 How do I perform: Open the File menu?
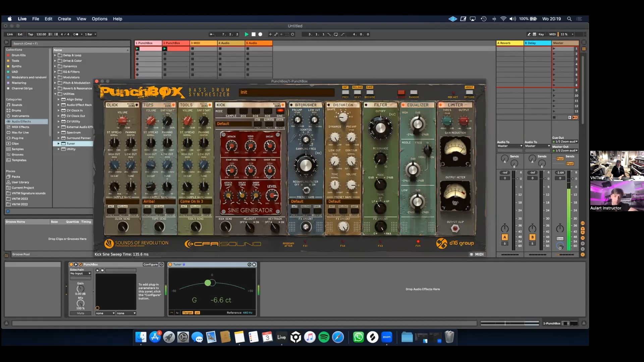click(36, 19)
